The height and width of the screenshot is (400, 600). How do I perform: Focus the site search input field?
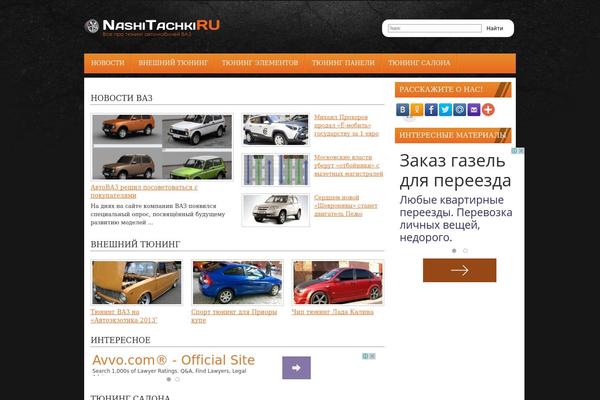pos(435,28)
